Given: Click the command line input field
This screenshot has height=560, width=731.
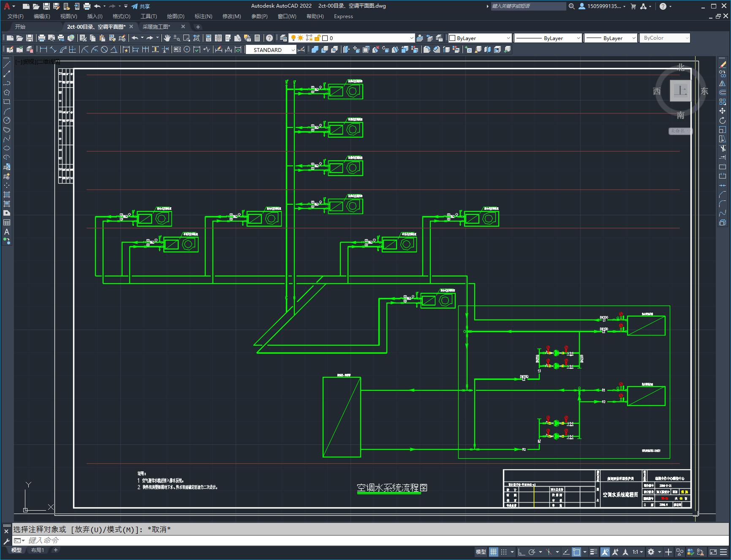Looking at the screenshot, I should point(372,540).
